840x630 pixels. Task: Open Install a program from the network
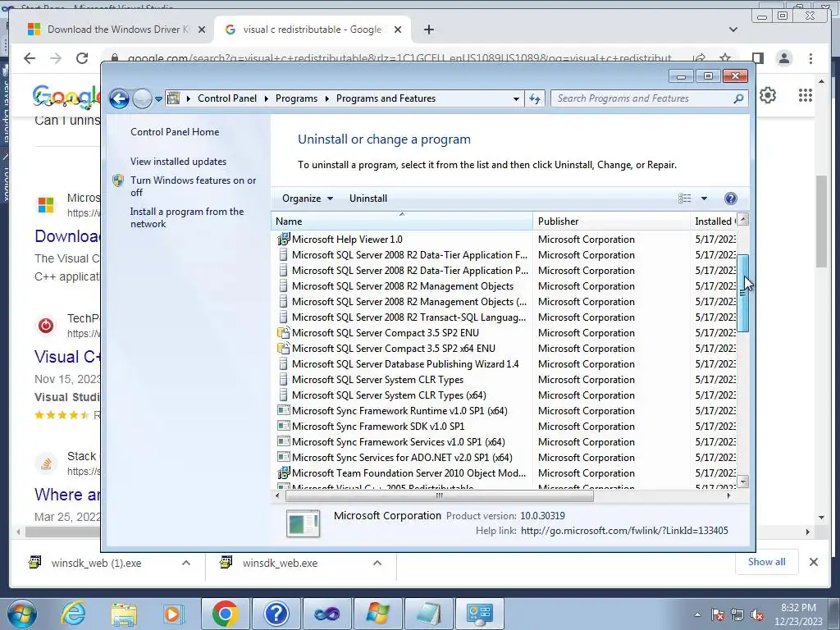pyautogui.click(x=187, y=217)
